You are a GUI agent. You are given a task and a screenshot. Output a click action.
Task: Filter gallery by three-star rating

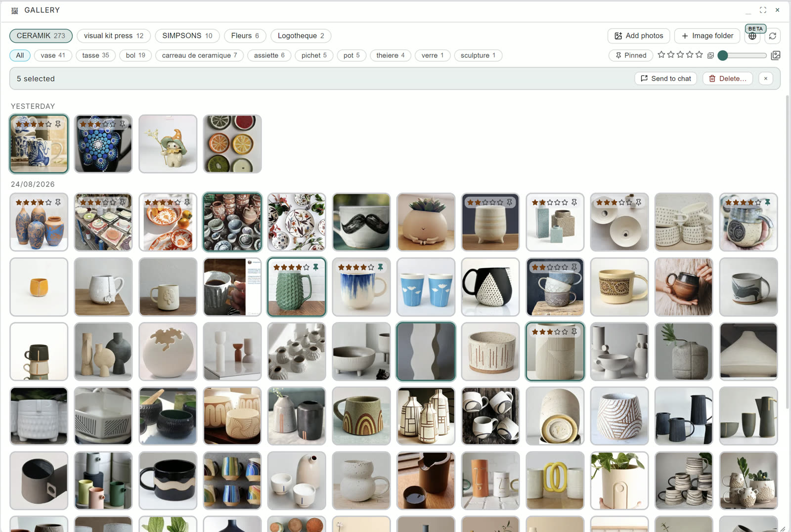click(x=680, y=55)
